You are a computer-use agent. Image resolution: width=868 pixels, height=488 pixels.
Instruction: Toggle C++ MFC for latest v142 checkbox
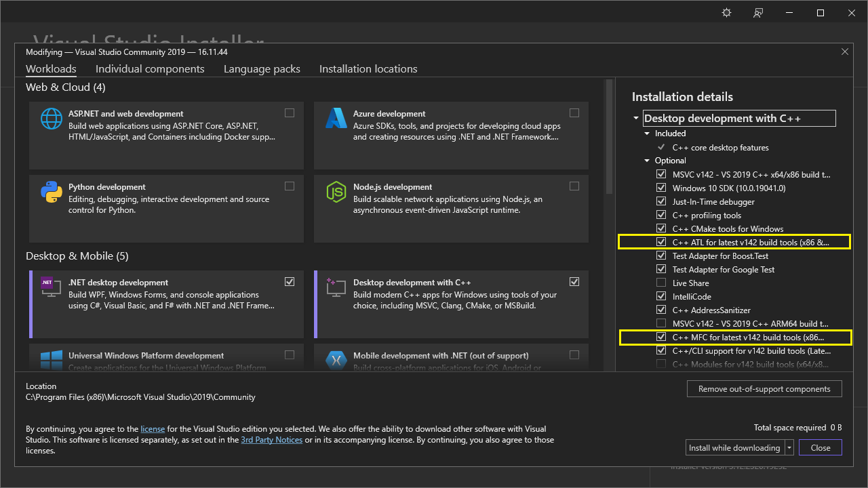pyautogui.click(x=661, y=337)
